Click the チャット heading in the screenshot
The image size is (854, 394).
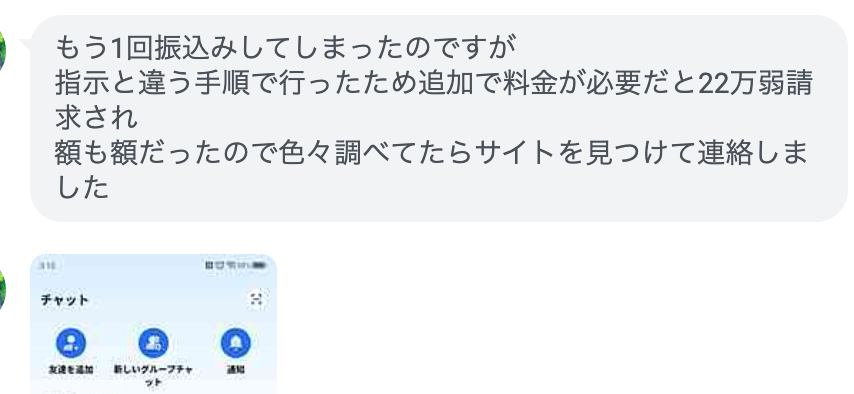coord(64,300)
